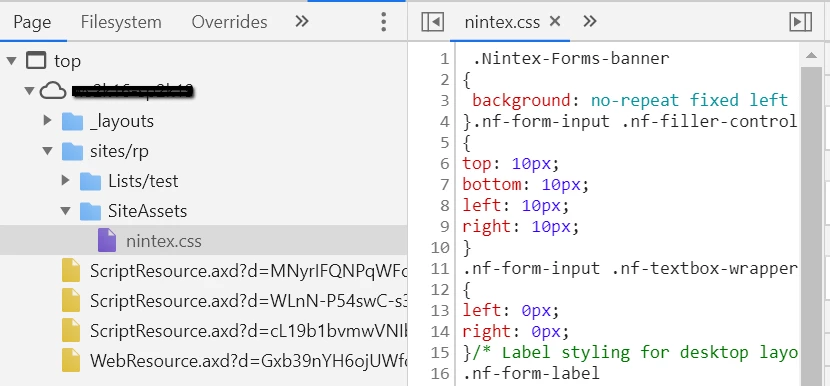Click the Lists/test folder icon

[x=90, y=181]
